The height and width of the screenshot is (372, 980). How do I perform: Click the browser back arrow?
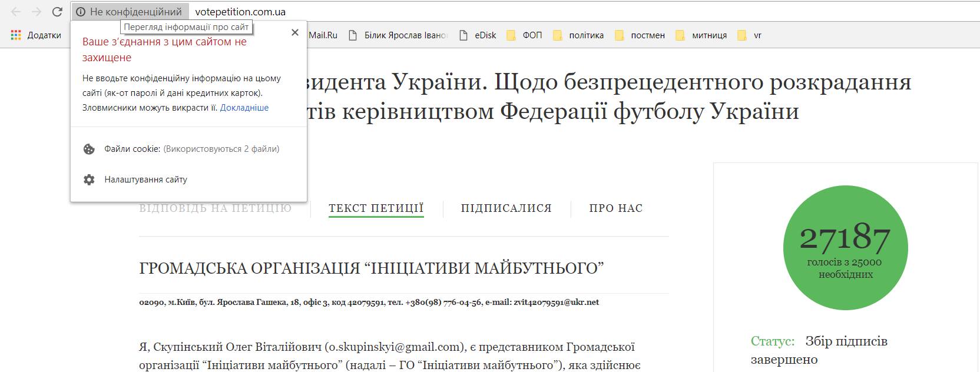pyautogui.click(x=16, y=12)
